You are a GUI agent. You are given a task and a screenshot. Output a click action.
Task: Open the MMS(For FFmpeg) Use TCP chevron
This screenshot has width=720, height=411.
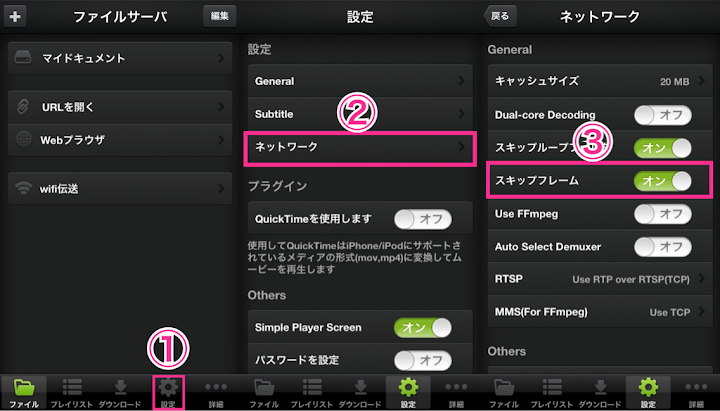(702, 312)
